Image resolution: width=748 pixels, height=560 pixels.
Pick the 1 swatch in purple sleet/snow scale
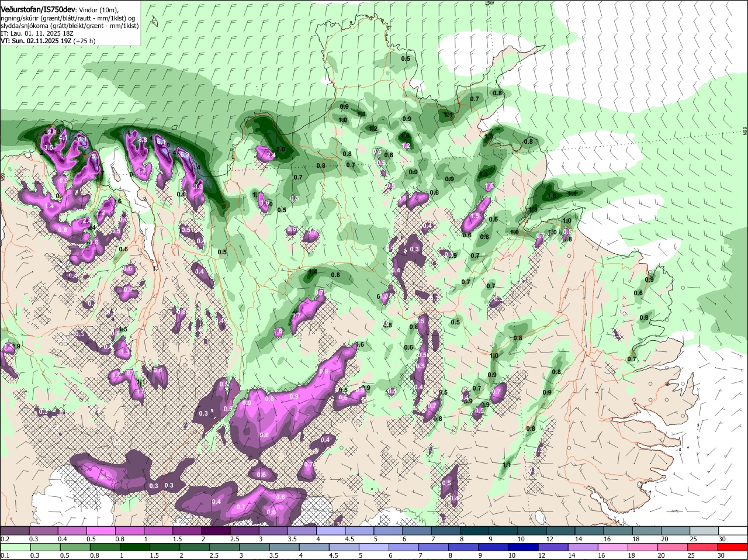(158, 531)
